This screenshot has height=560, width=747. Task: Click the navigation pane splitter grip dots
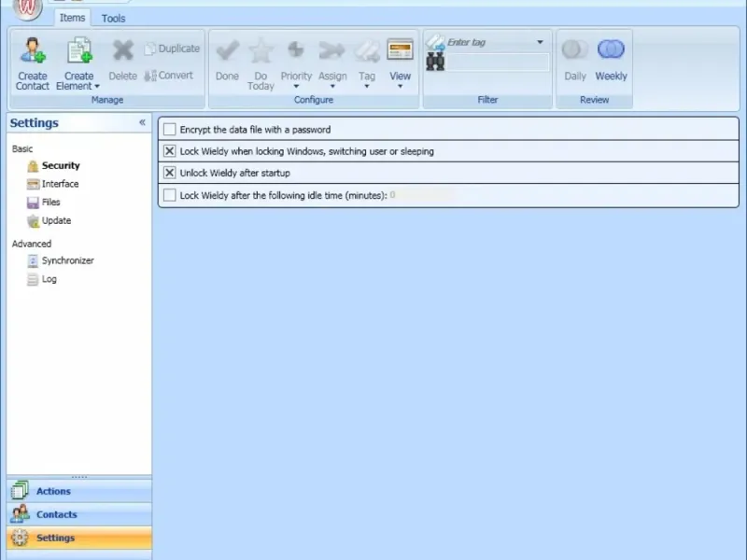pos(79,477)
